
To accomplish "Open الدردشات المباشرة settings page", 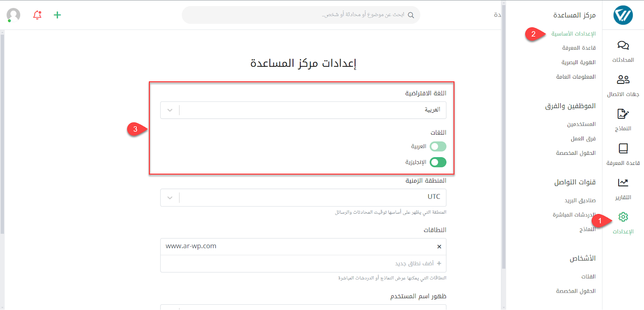I will click(x=574, y=215).
